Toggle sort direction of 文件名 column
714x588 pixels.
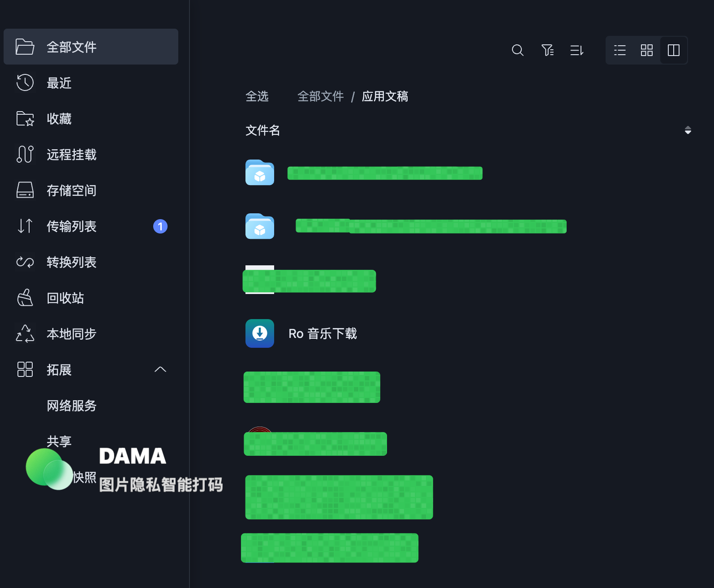pyautogui.click(x=688, y=130)
